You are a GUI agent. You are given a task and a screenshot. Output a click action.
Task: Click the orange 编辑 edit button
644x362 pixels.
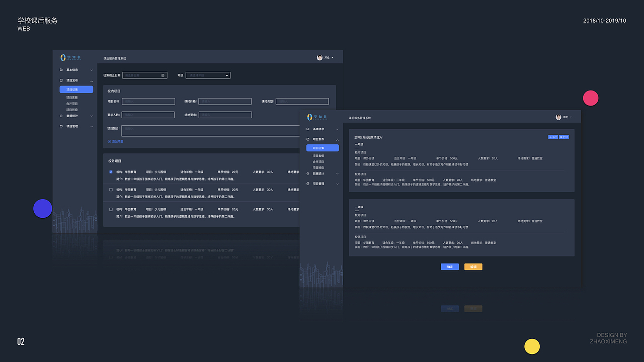[473, 267]
